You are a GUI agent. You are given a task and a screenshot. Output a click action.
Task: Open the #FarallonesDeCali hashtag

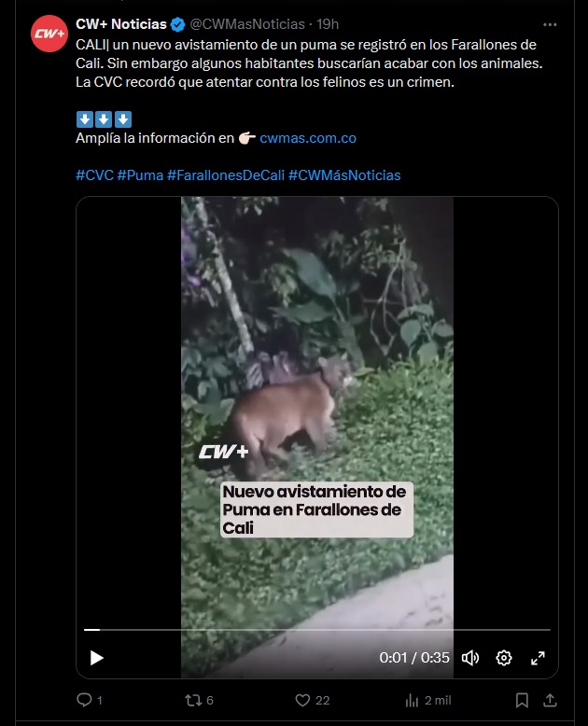pyautogui.click(x=226, y=175)
